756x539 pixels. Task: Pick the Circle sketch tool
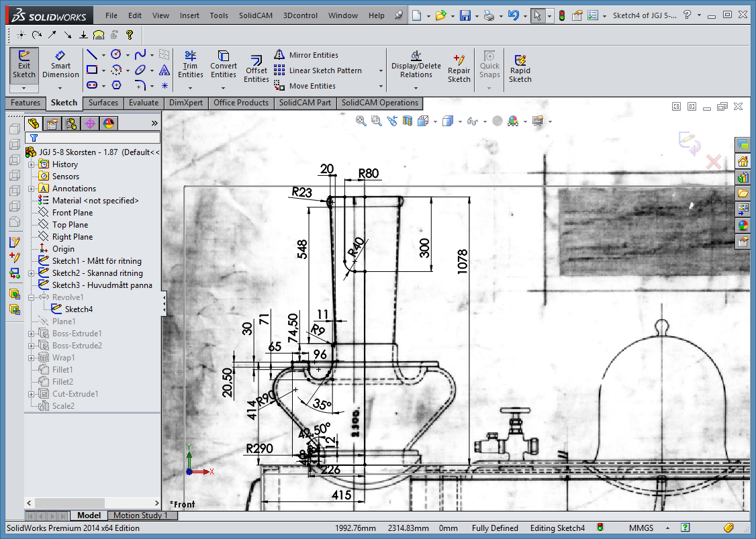pyautogui.click(x=115, y=54)
